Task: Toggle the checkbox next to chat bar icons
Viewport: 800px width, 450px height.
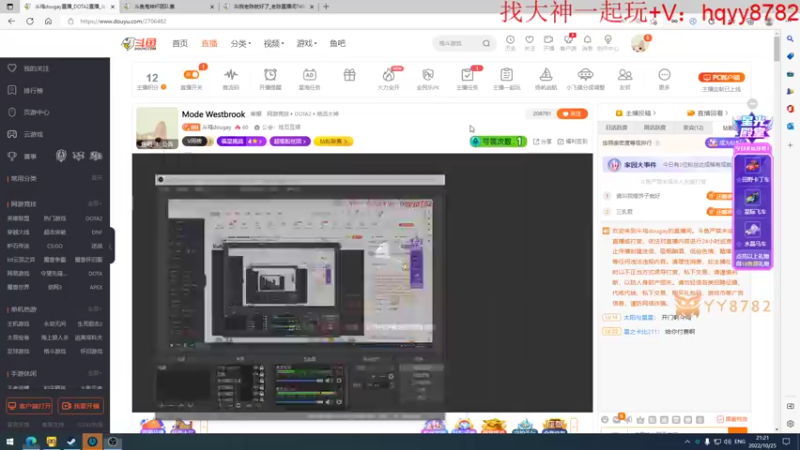Action: [x=720, y=419]
